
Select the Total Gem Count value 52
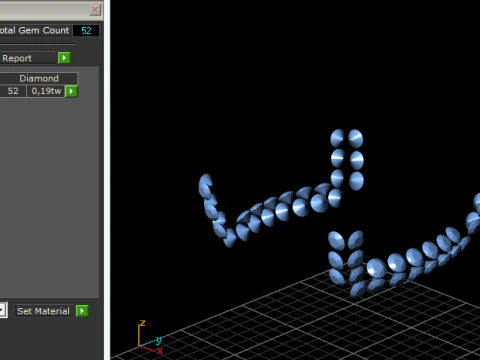tap(86, 31)
